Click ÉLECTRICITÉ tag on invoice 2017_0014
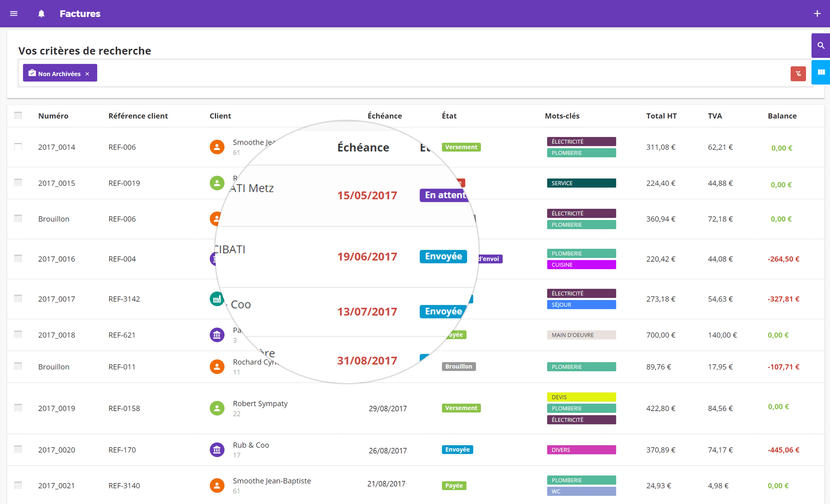 581,141
